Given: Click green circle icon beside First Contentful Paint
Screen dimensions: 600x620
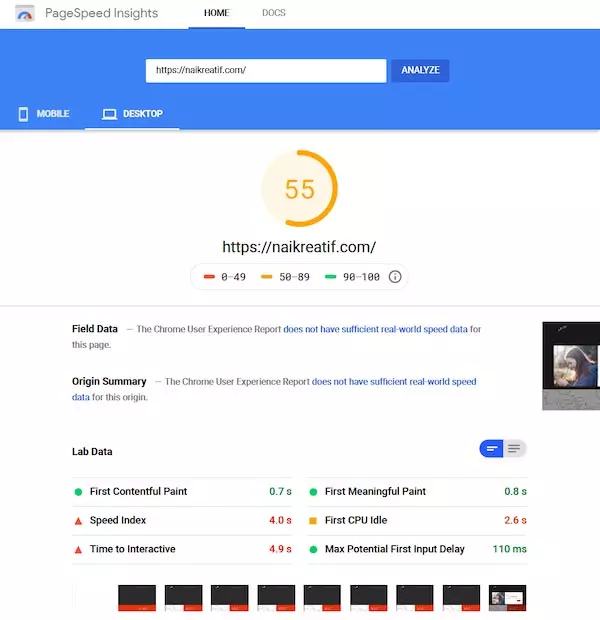Looking at the screenshot, I should coord(78,492).
